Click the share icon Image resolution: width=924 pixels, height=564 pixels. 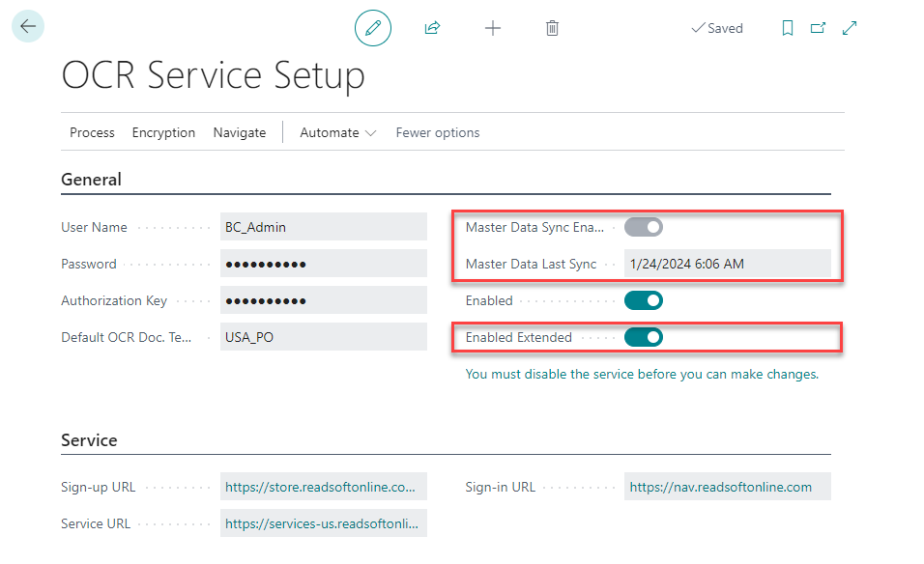[432, 28]
